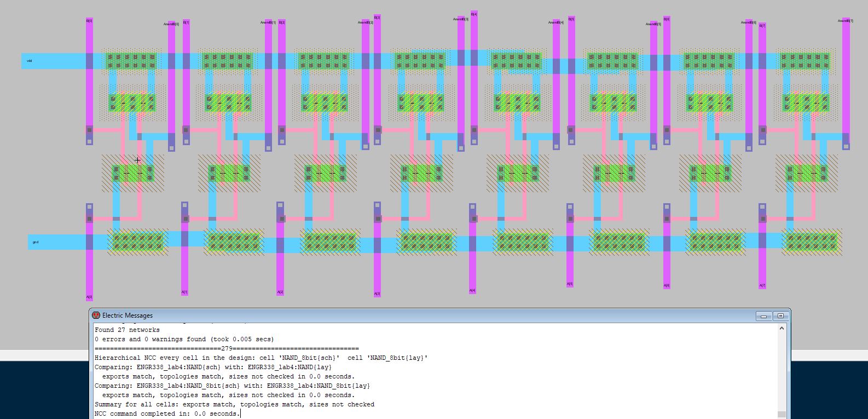868x419 pixels.
Task: Select the gnd export label
Action: coord(36,242)
